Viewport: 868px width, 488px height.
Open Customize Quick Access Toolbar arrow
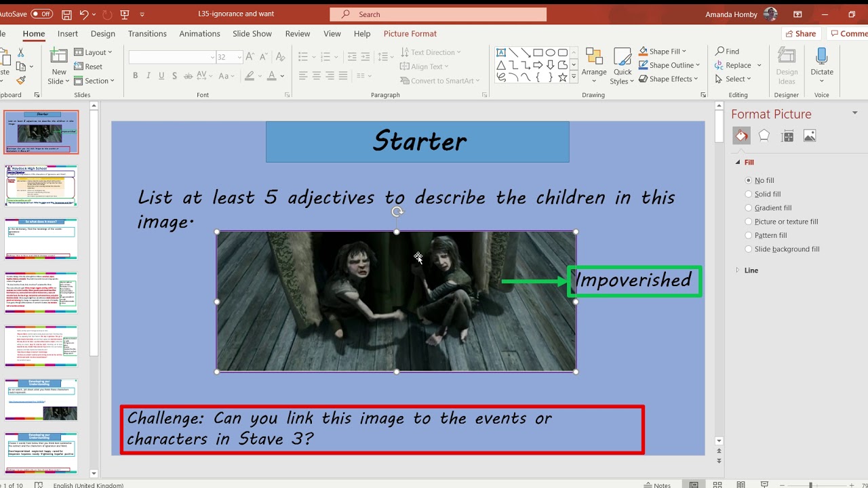[142, 14]
